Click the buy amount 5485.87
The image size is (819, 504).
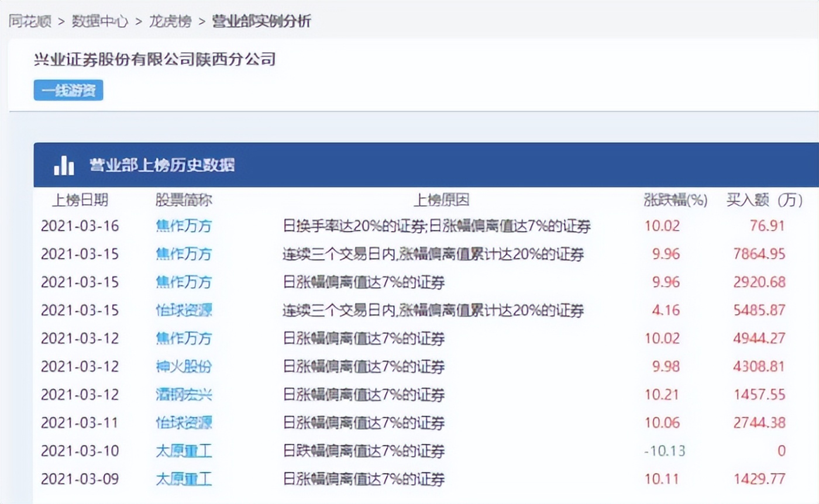pyautogui.click(x=759, y=310)
